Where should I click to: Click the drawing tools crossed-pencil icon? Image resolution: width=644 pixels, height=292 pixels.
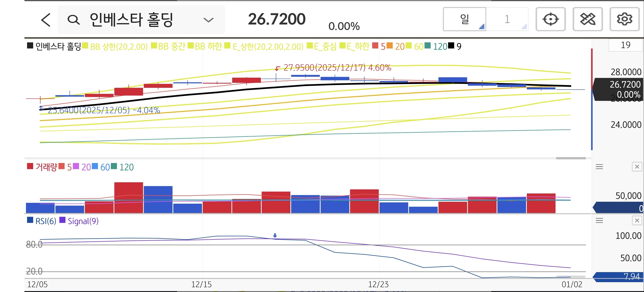pyautogui.click(x=587, y=19)
